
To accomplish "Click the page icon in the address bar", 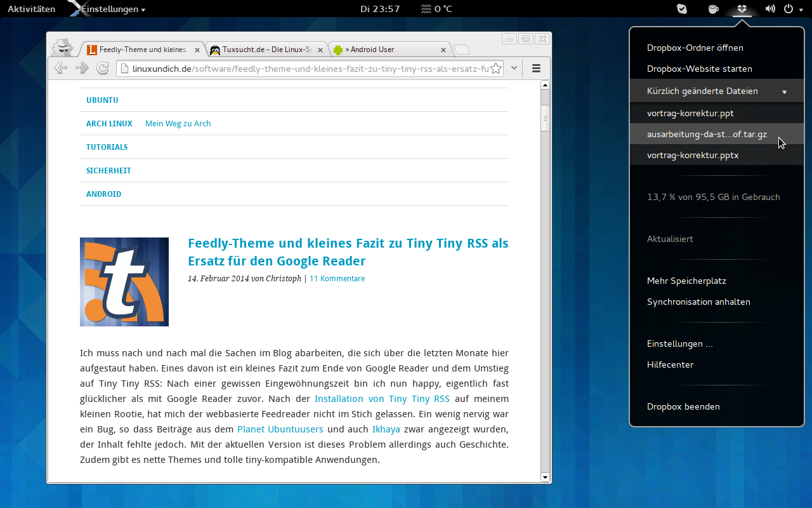I will (x=124, y=69).
